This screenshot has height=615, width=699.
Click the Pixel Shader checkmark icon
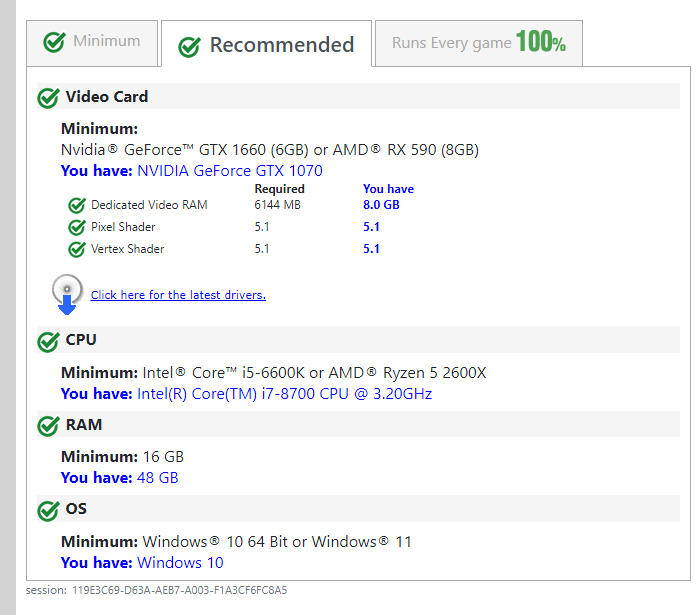pyautogui.click(x=77, y=227)
